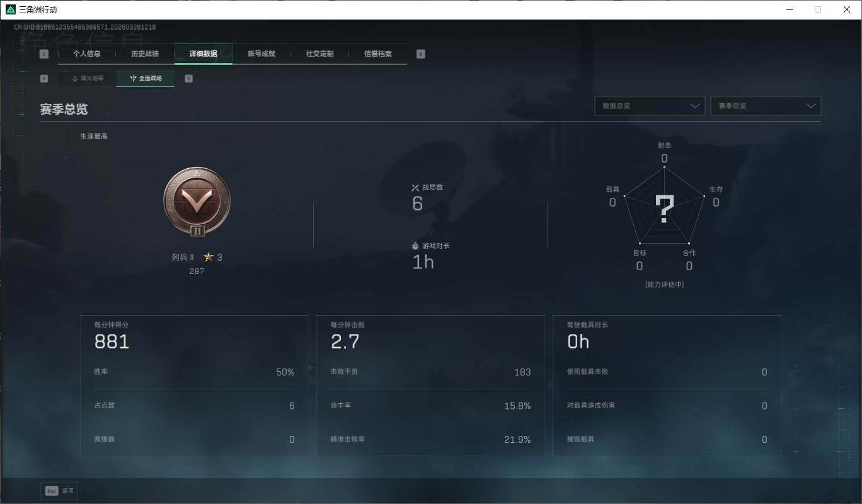Screen dimensions: 862x504
Task: Click the CN UID number text
Action: (x=85, y=27)
